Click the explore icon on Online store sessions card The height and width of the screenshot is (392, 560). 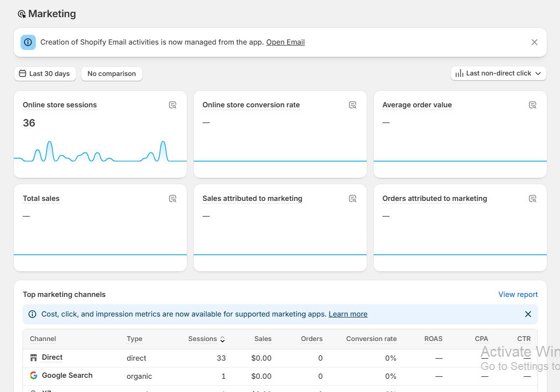tap(173, 105)
